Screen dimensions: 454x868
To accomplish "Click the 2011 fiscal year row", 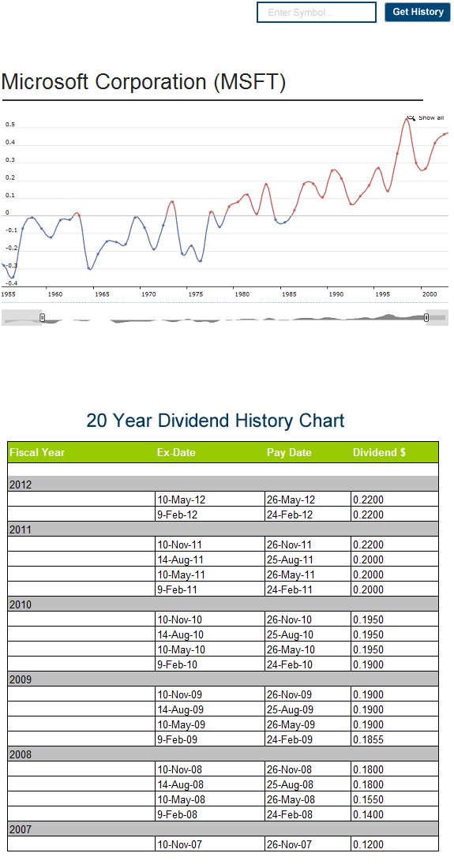I will point(223,529).
